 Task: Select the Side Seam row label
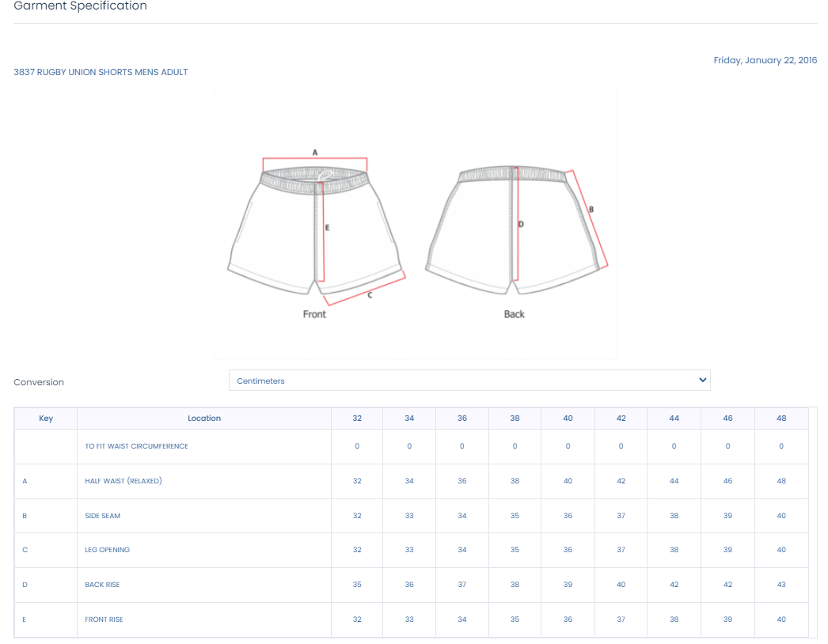(x=103, y=516)
